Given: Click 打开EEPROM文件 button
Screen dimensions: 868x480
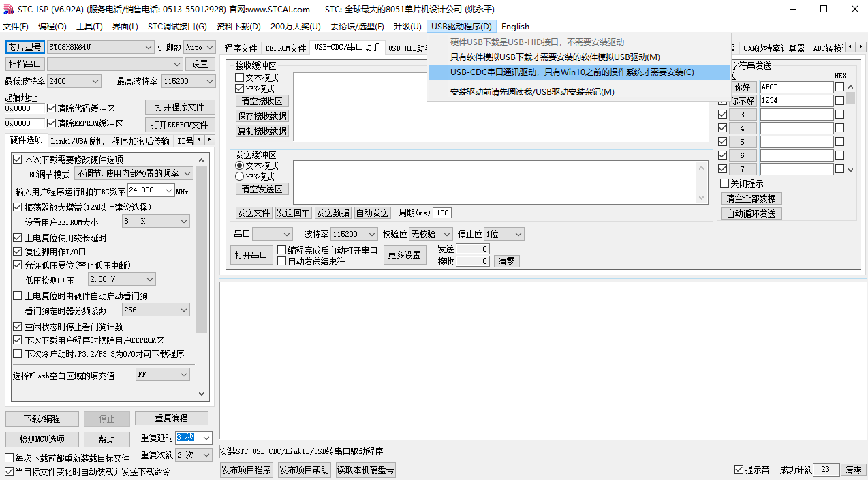Looking at the screenshot, I should pyautogui.click(x=180, y=125).
